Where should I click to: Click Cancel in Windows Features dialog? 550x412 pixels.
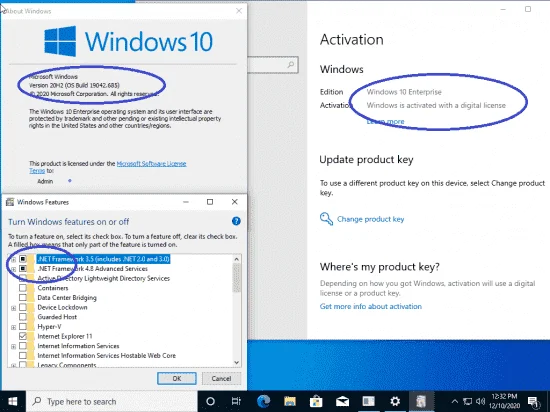point(221,378)
